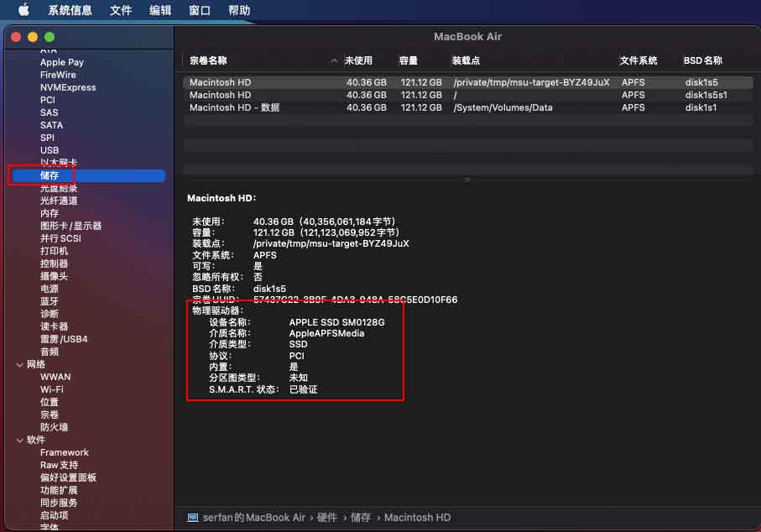Select 位置 in sidebar
Viewport: 761px width, 532px height.
(49, 403)
